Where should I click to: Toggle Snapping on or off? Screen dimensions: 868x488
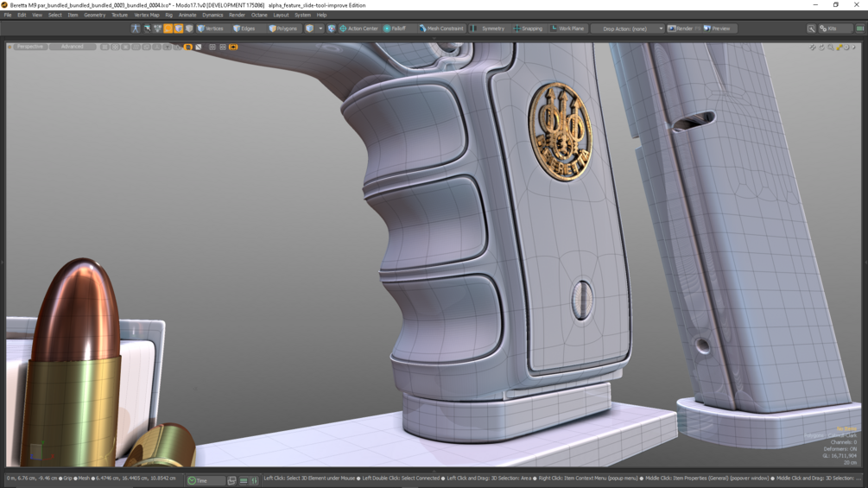click(x=528, y=29)
